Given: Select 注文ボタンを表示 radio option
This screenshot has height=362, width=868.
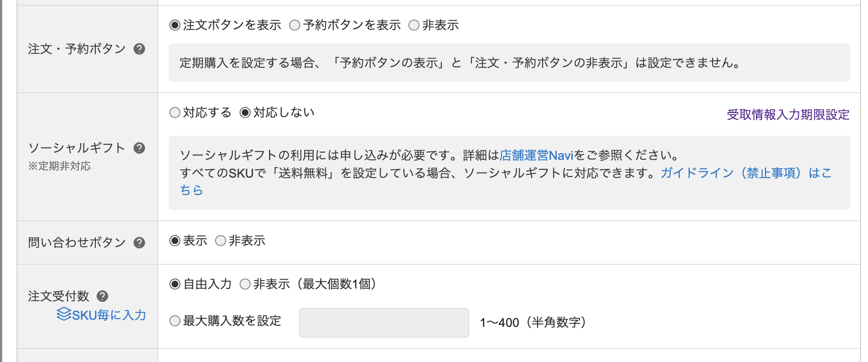Looking at the screenshot, I should pos(175,26).
